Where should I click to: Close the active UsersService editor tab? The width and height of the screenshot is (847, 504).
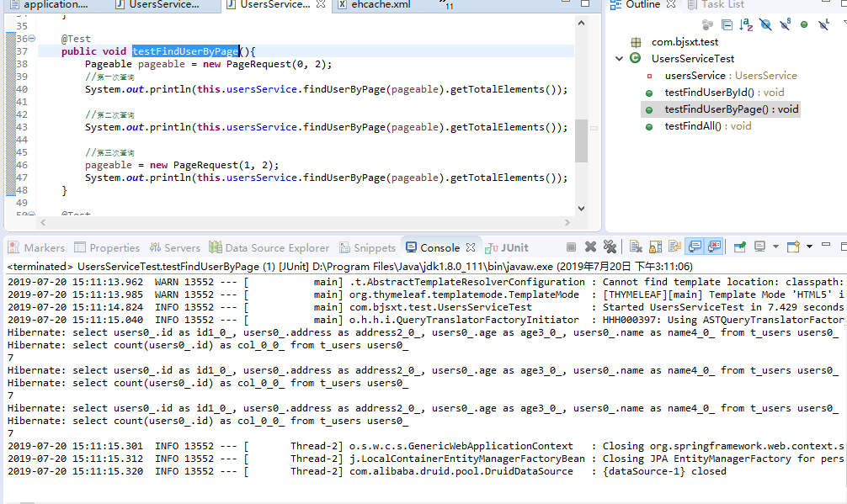321,3
